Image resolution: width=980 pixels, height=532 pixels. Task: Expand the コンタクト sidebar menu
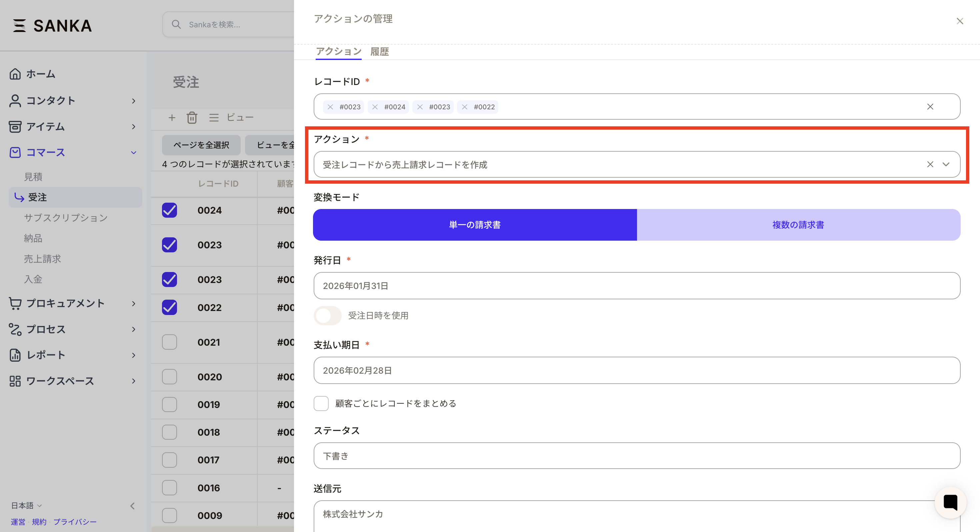point(134,101)
